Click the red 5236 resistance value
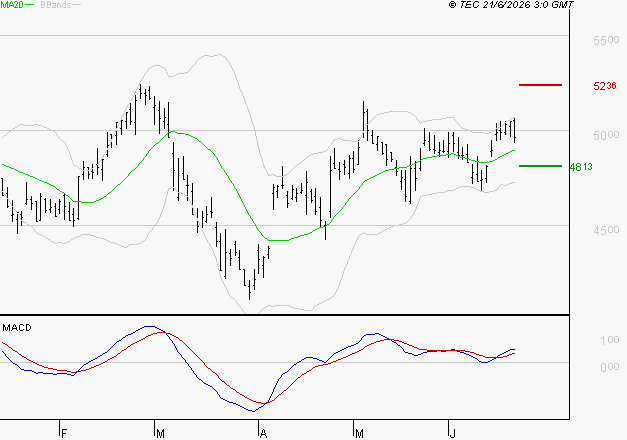This screenshot has width=627, height=440. click(605, 86)
